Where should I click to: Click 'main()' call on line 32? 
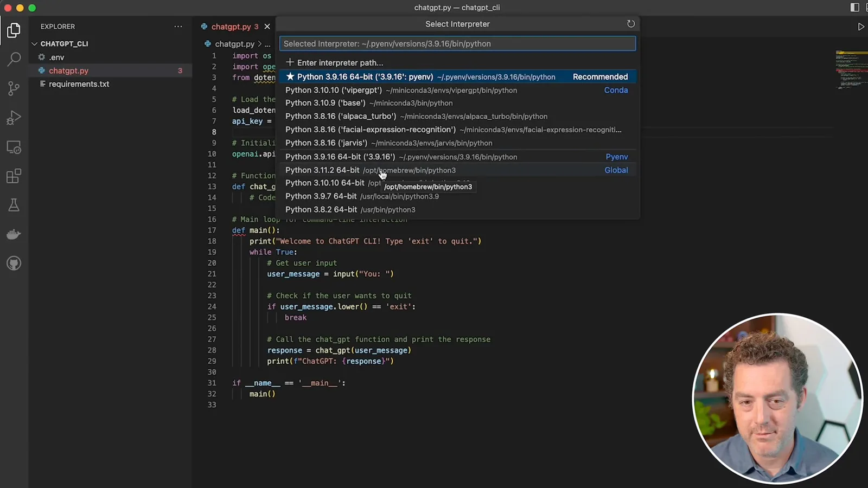pyautogui.click(x=263, y=394)
